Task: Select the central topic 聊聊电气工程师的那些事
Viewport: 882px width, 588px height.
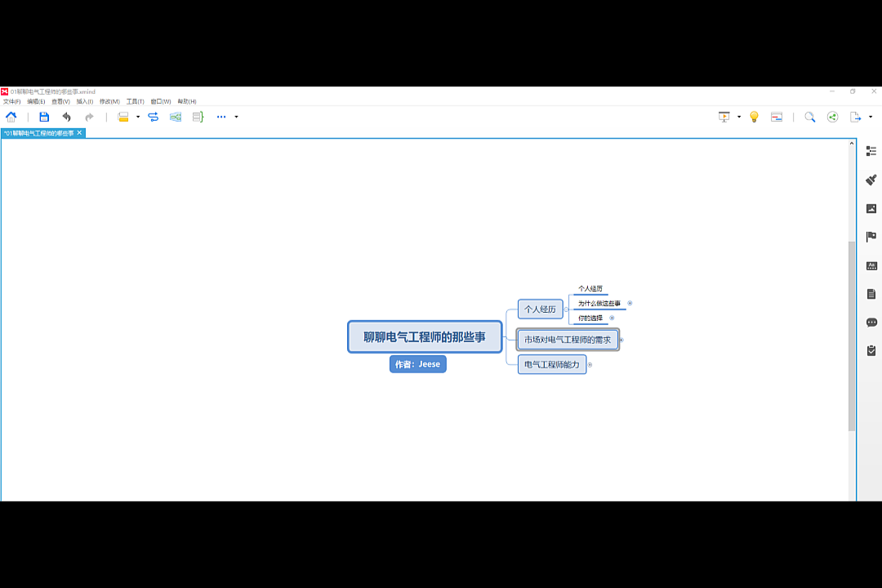Action: click(x=424, y=336)
